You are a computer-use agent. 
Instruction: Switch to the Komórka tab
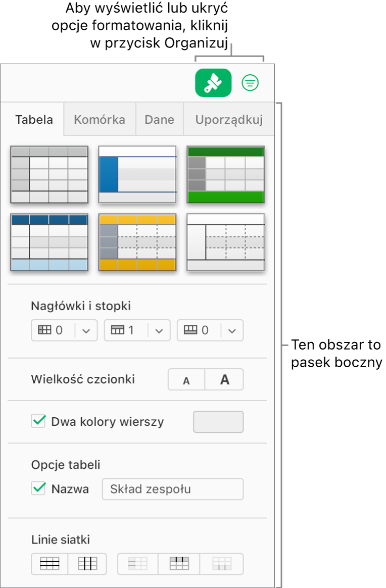pyautogui.click(x=100, y=119)
